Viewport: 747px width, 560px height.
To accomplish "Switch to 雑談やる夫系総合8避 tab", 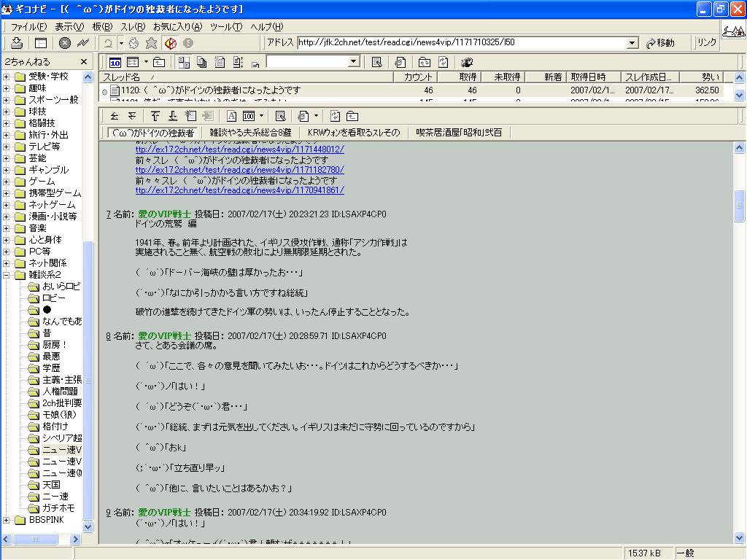I will (250, 133).
